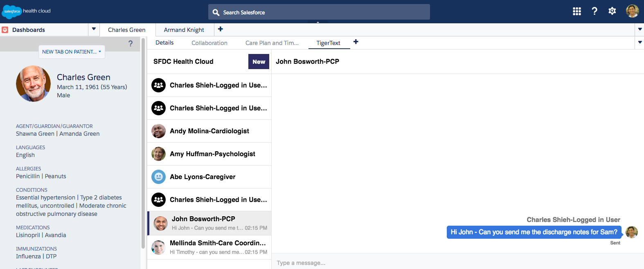The height and width of the screenshot is (269, 644).
Task: Click the SFDC Health Cloud heading
Action: click(x=183, y=62)
